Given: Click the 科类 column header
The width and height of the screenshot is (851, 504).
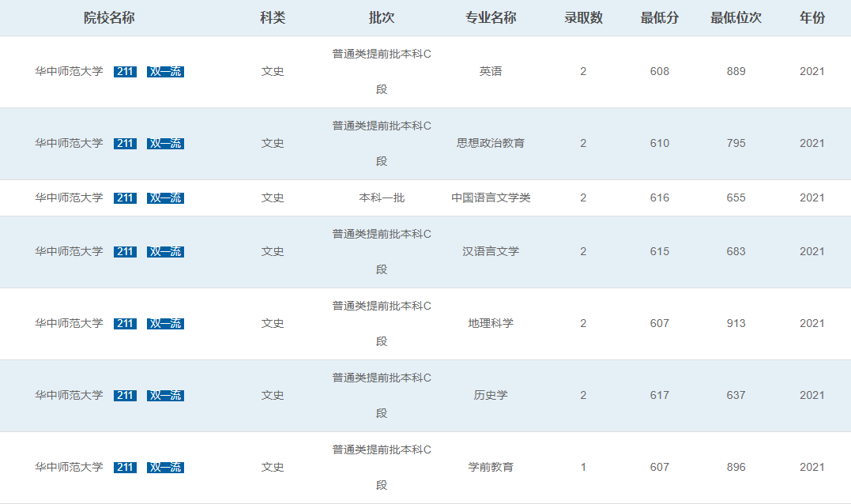Looking at the screenshot, I should pos(273,18).
